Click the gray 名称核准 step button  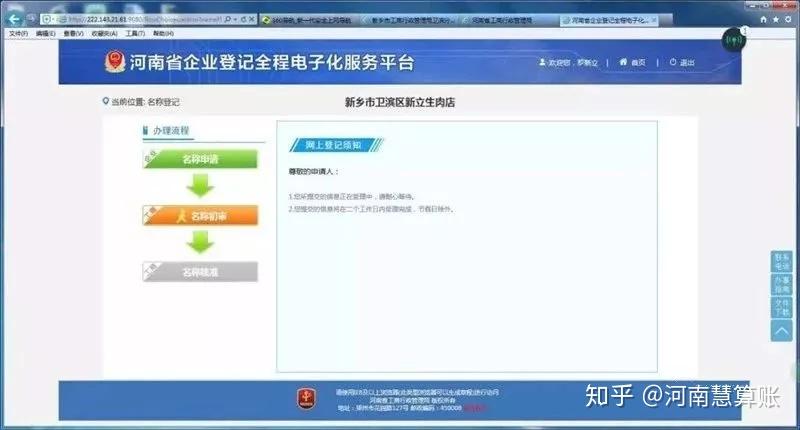pyautogui.click(x=200, y=272)
